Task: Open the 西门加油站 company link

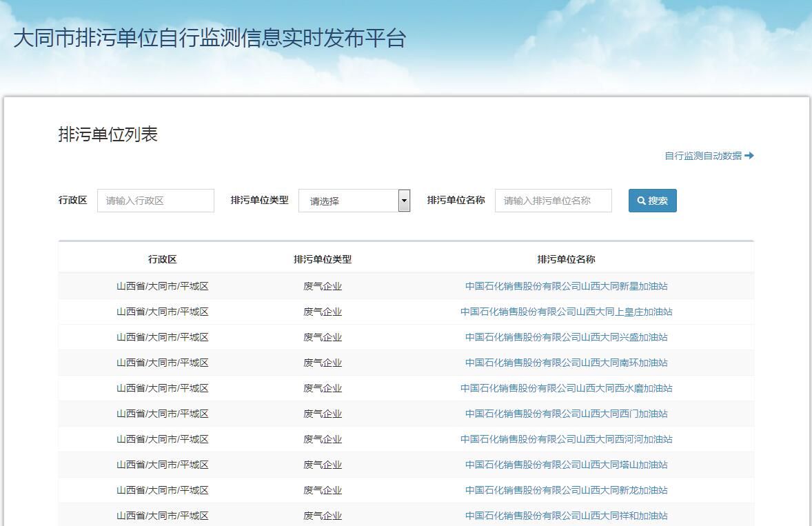Action: pos(566,414)
